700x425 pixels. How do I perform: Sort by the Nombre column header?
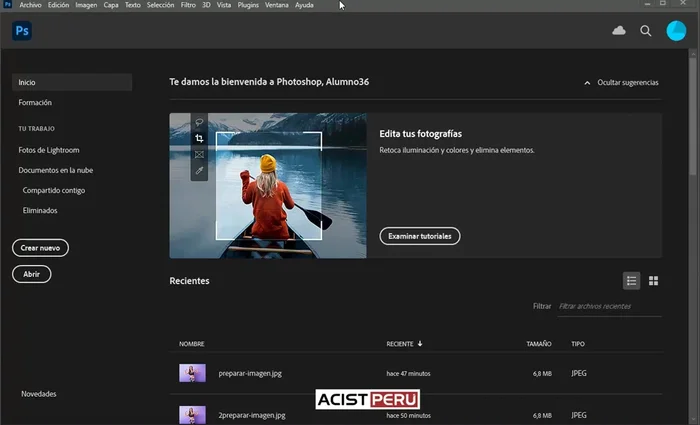tap(192, 344)
